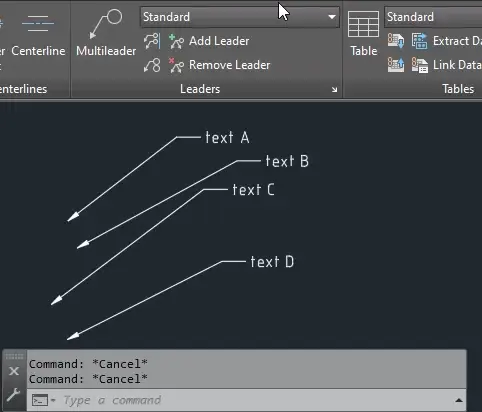This screenshot has height=412, width=482.
Task: Insert a Table from the ribbon
Action: tap(363, 33)
